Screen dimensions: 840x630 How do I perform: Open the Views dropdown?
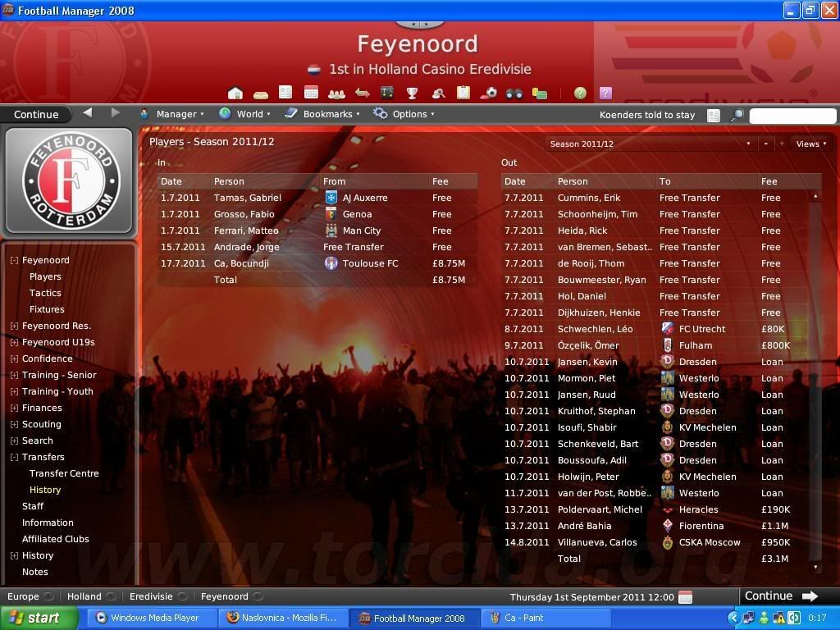[811, 144]
